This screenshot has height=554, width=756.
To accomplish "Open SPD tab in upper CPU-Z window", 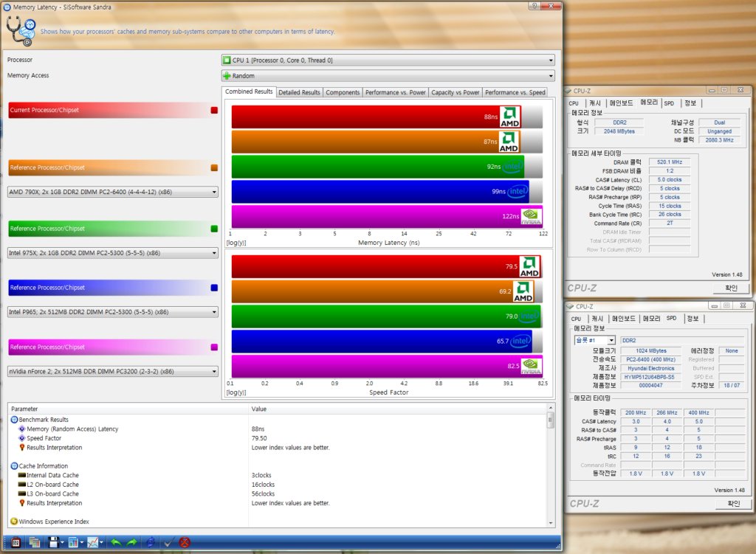I will [x=669, y=103].
